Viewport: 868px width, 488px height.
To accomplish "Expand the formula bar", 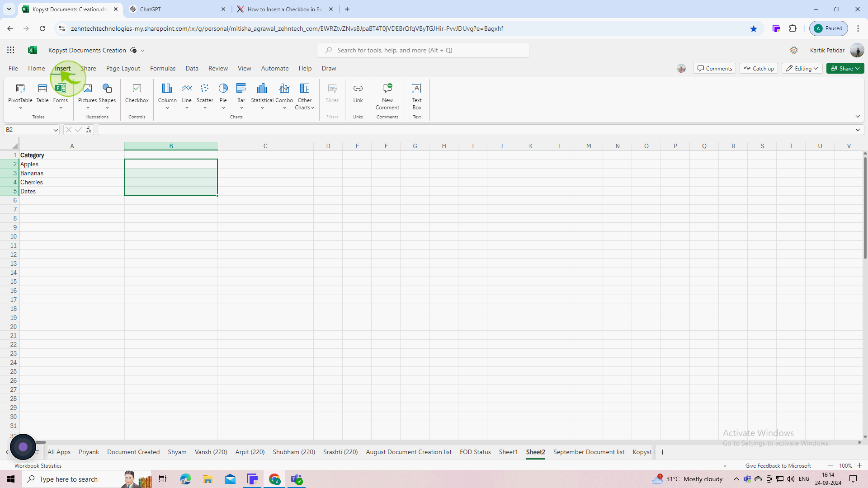I will 858,130.
